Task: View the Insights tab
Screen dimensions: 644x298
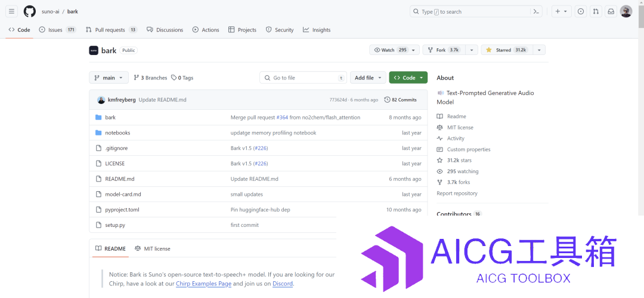Action: (x=317, y=30)
